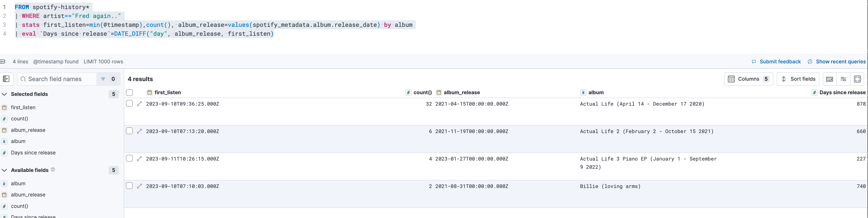Viewport: 868px width, 218px height.
Task: Select all rows with the header checkbox
Action: (129, 93)
